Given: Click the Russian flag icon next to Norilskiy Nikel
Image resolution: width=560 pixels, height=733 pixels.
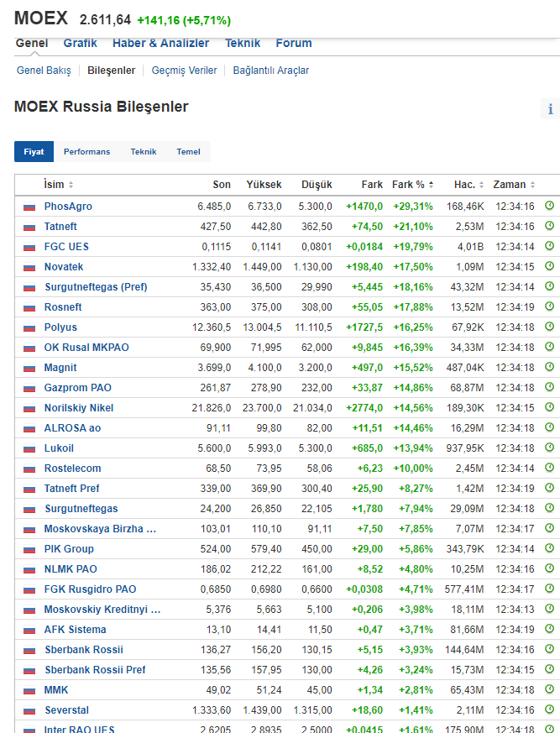Looking at the screenshot, I should coord(29,408).
